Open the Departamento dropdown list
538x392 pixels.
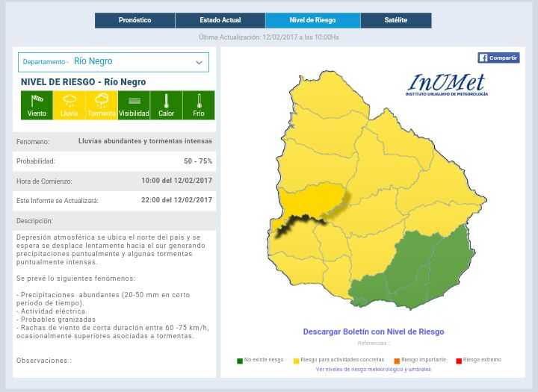point(112,62)
